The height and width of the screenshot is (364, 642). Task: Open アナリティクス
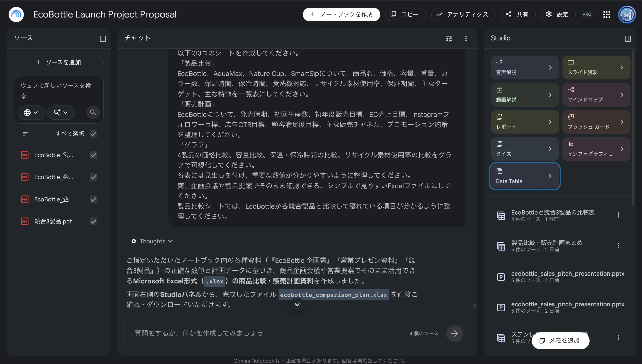click(x=463, y=14)
